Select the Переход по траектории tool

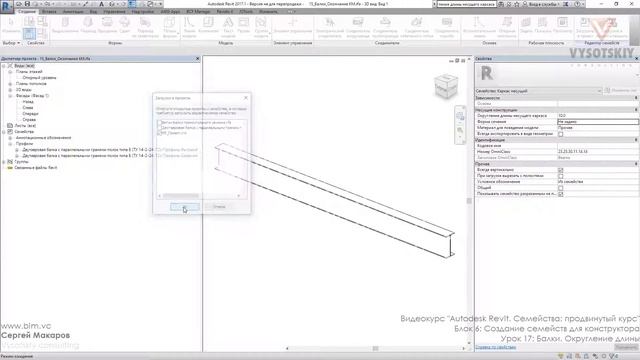point(145,27)
